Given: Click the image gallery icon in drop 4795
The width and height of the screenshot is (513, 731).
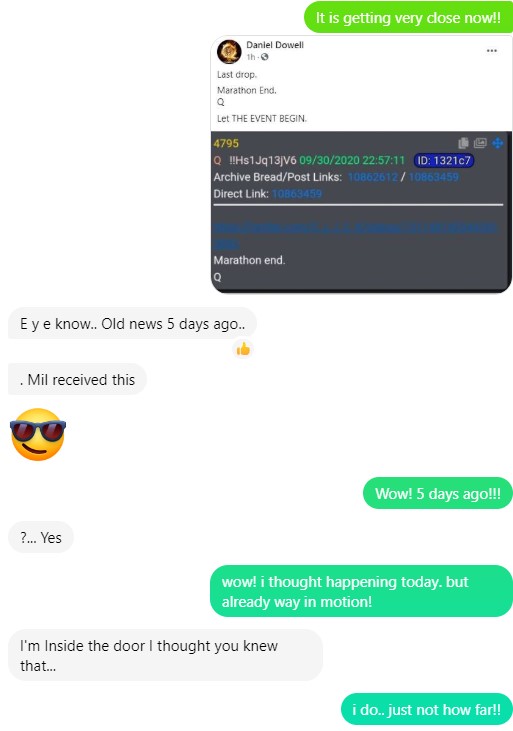Looking at the screenshot, I should click(x=480, y=143).
